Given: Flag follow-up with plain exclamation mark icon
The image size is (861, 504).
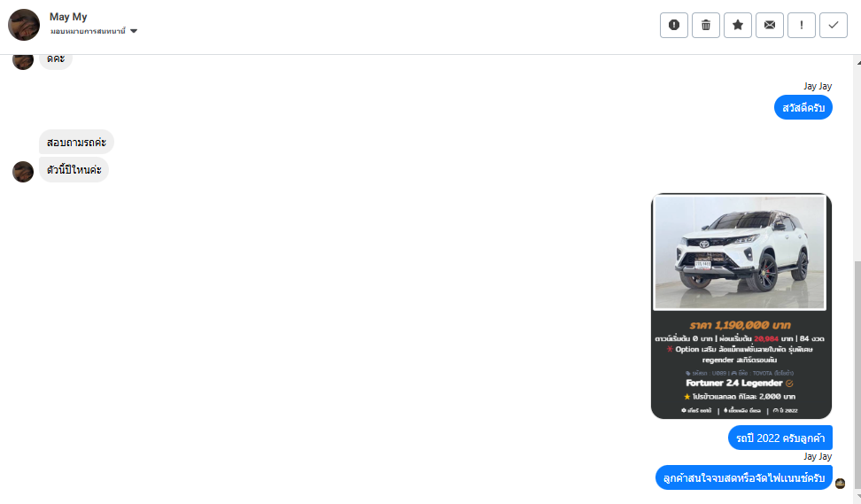Looking at the screenshot, I should (x=801, y=25).
